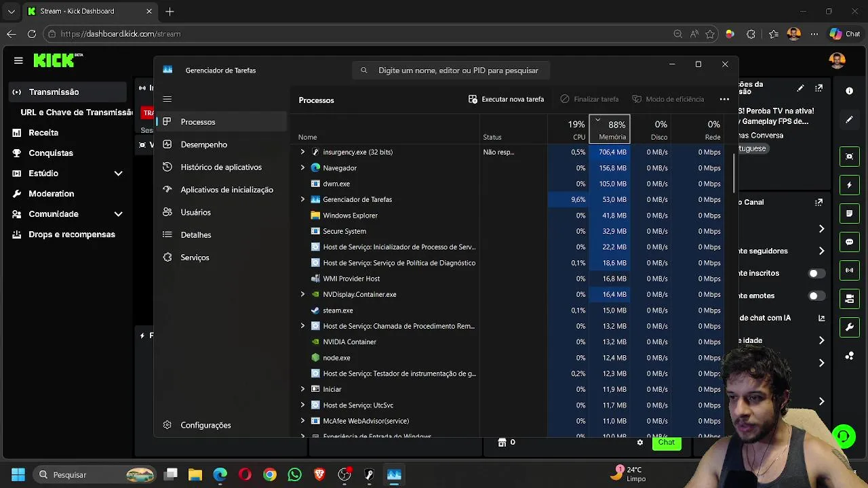868x488 pixels.
Task: Sort by the Disco column header
Action: point(651,129)
